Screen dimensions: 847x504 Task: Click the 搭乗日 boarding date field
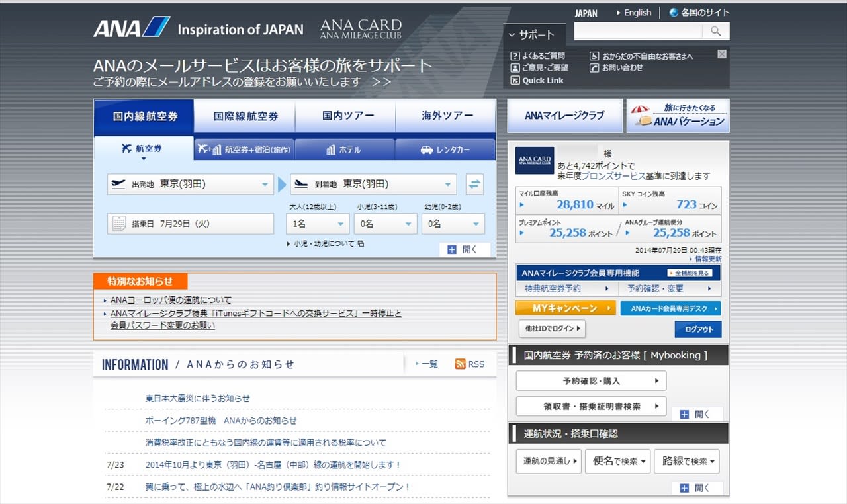[x=191, y=224]
